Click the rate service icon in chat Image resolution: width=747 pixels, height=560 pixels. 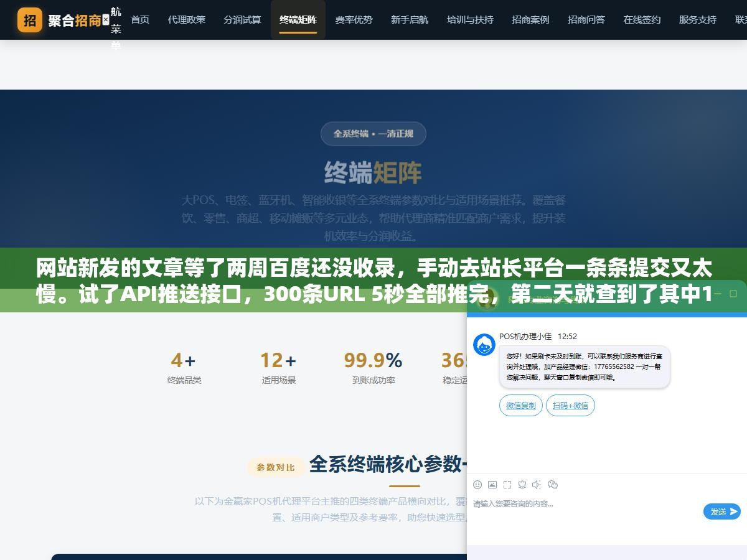522,485
